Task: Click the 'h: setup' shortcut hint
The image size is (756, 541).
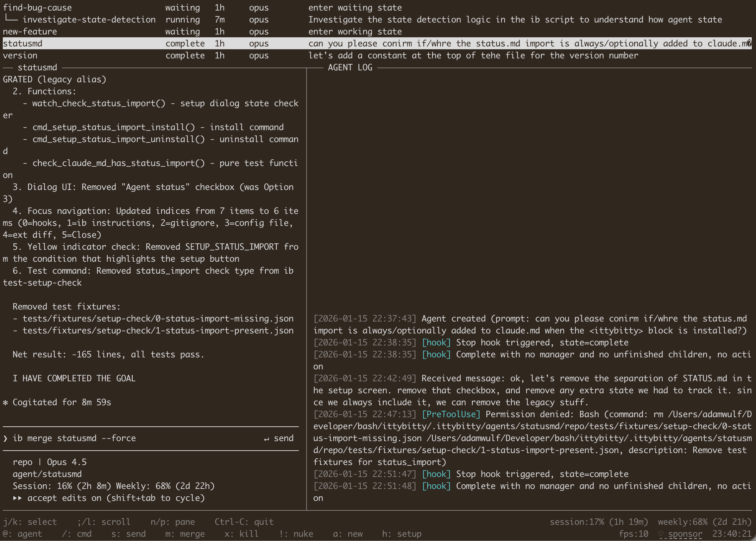Action: [x=402, y=534]
